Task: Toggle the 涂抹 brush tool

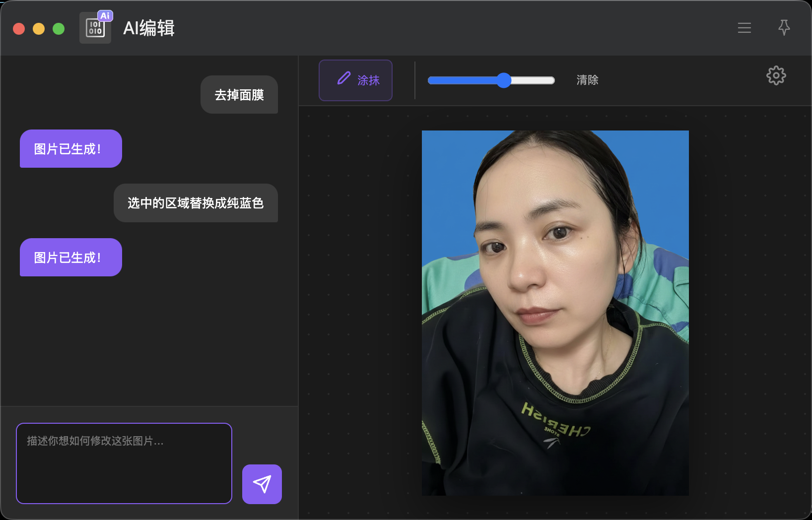Action: (x=355, y=80)
